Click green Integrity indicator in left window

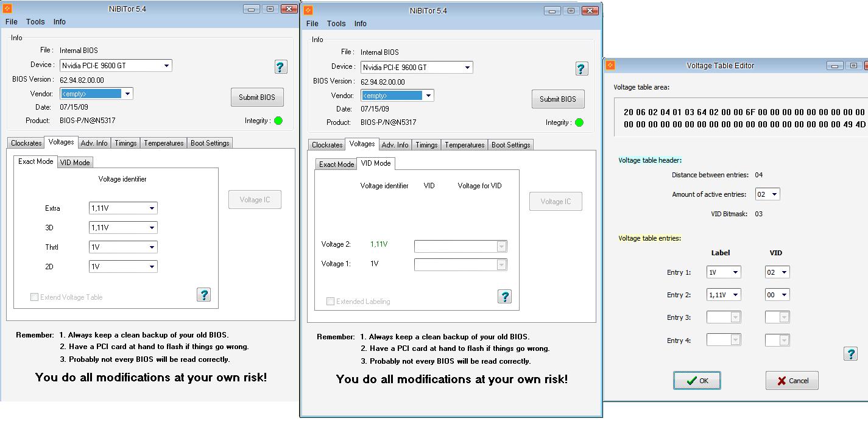coord(278,121)
